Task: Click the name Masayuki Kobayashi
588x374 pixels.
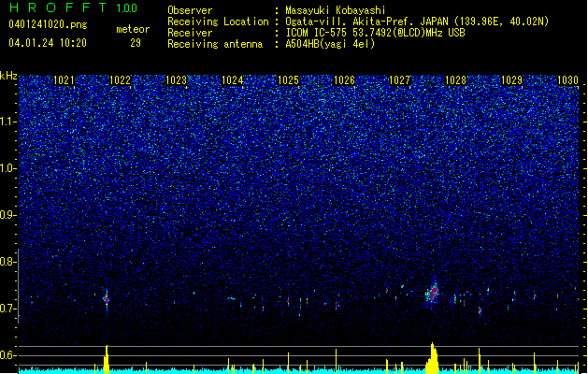Action: [336, 10]
